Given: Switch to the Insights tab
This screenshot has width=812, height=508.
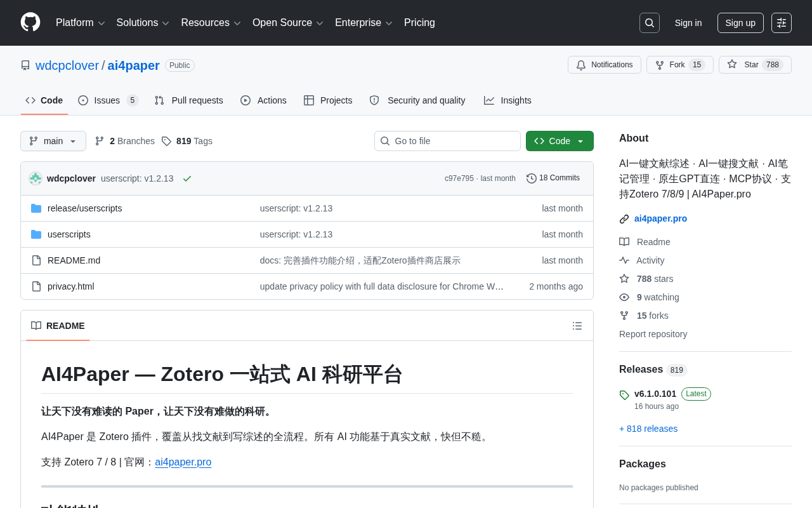Looking at the screenshot, I should point(507,100).
